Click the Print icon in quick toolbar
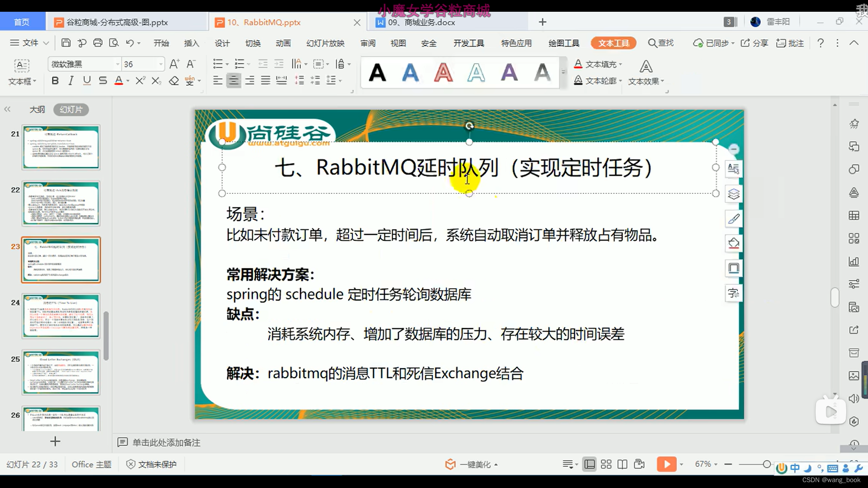This screenshot has width=868, height=488. 98,43
